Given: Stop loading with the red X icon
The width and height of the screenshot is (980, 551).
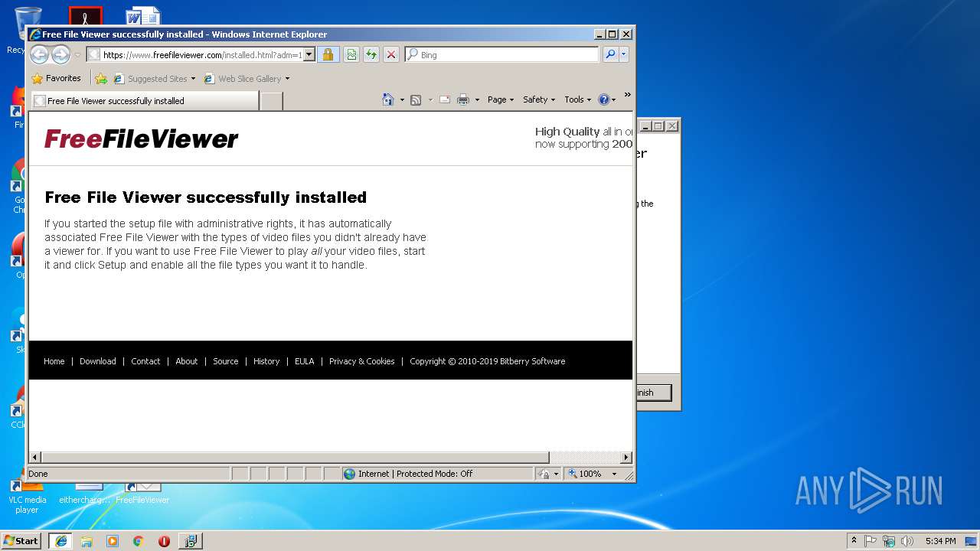Looking at the screenshot, I should pyautogui.click(x=391, y=54).
